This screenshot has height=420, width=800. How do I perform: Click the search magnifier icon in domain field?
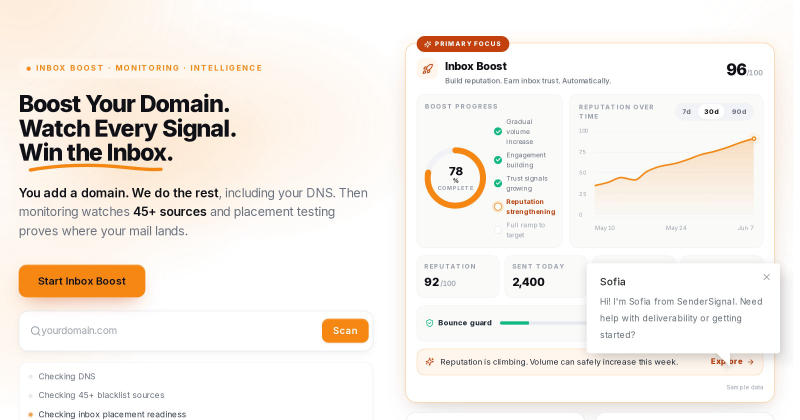point(35,331)
